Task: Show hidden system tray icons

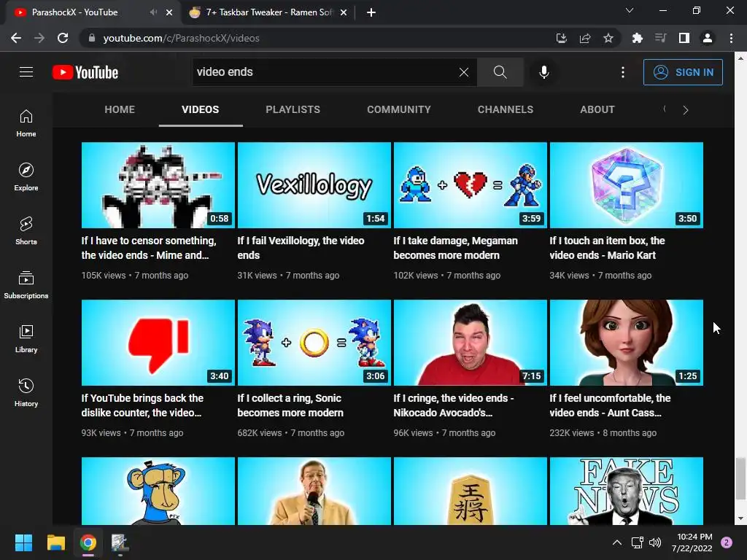Action: click(617, 542)
